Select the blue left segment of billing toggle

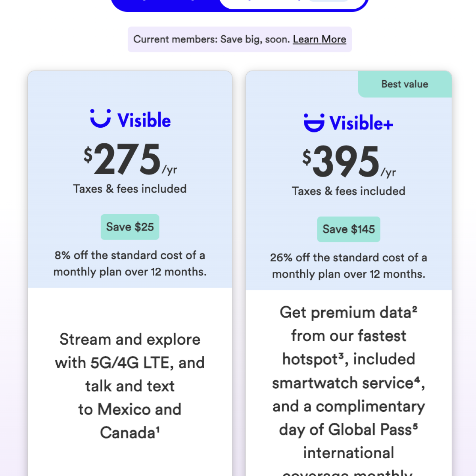[x=167, y=3]
